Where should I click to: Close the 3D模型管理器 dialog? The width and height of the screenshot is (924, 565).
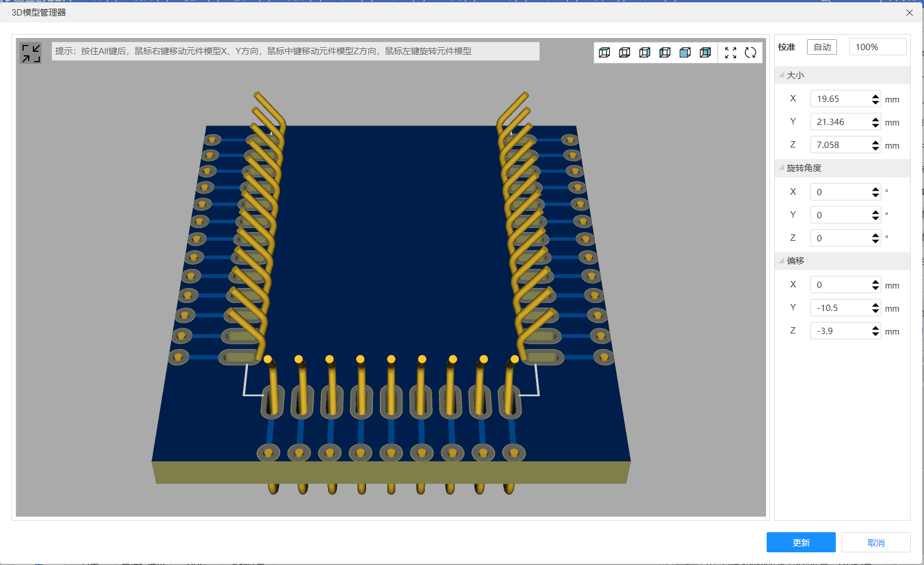point(910,12)
